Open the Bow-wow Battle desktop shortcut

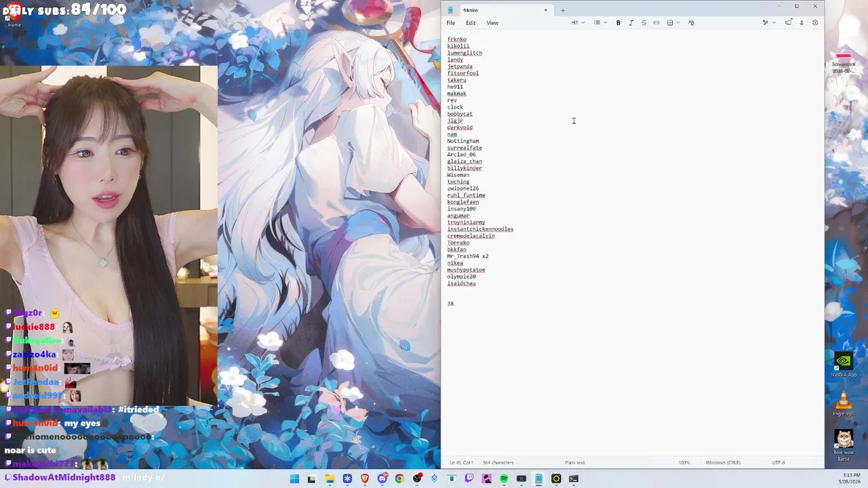[844, 445]
